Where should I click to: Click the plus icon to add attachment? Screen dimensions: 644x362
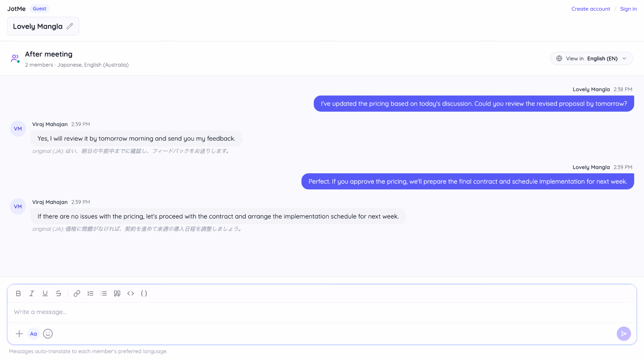[19, 334]
